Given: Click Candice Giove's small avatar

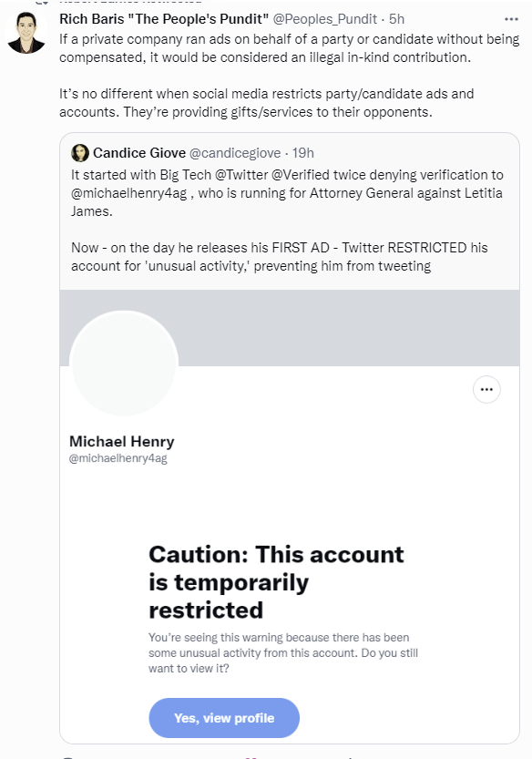Looking at the screenshot, I should click(x=80, y=153).
